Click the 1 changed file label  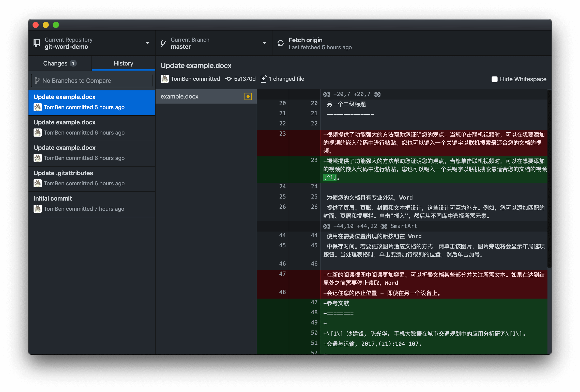tap(286, 79)
